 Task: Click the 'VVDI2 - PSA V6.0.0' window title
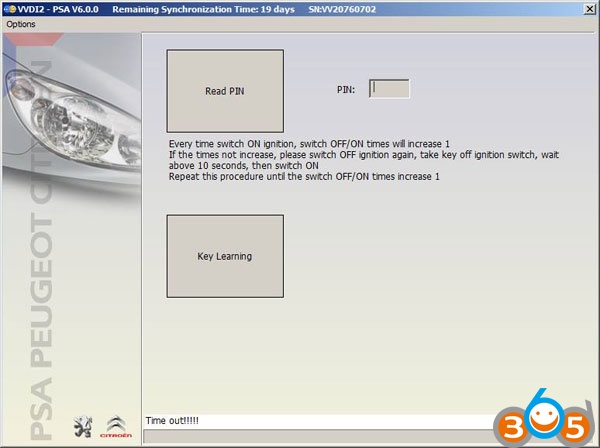click(x=57, y=7)
